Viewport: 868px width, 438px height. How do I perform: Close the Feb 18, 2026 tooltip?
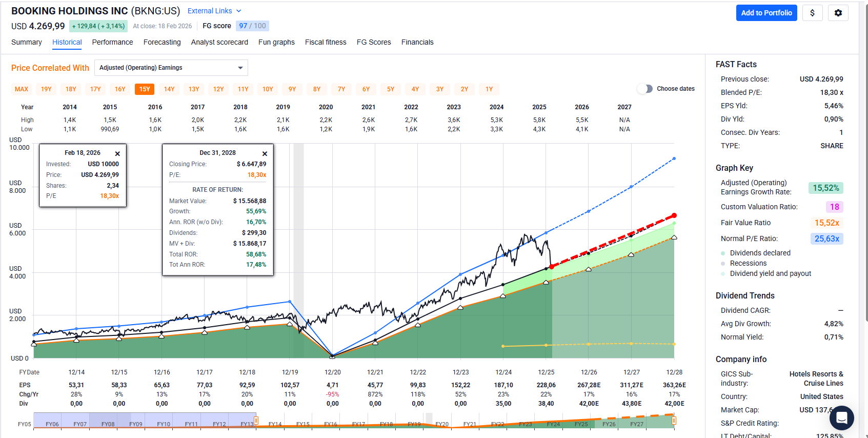coord(117,153)
